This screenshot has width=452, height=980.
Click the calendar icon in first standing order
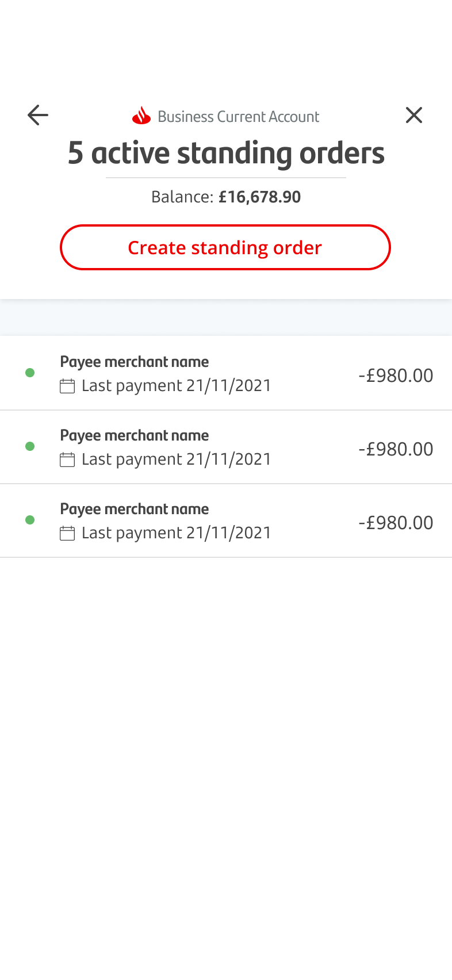click(x=67, y=386)
